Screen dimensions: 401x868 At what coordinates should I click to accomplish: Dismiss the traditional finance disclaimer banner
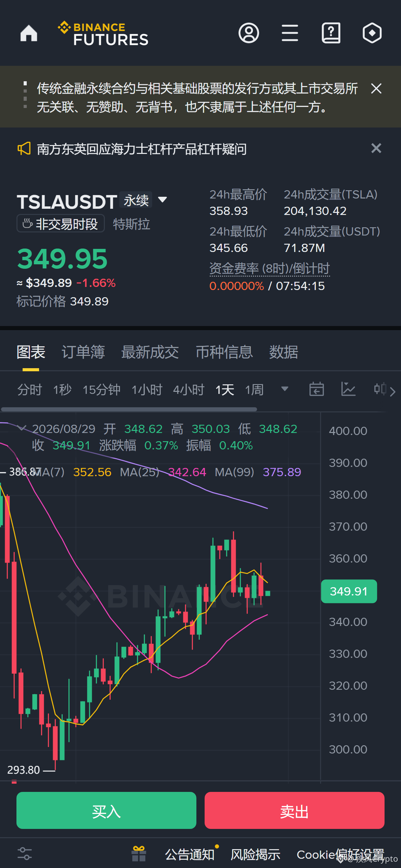point(376,88)
